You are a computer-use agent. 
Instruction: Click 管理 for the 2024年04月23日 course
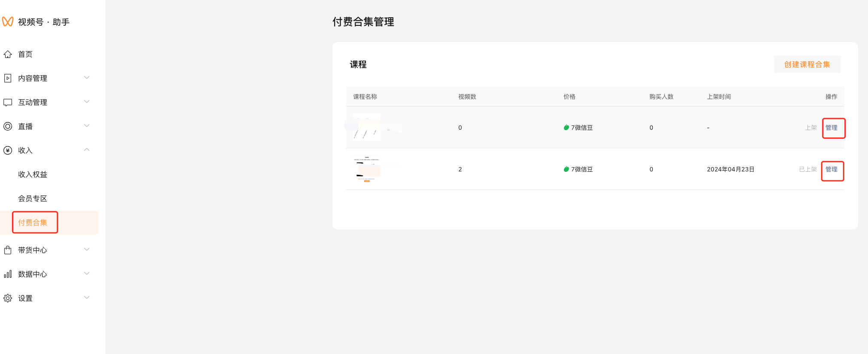click(831, 169)
